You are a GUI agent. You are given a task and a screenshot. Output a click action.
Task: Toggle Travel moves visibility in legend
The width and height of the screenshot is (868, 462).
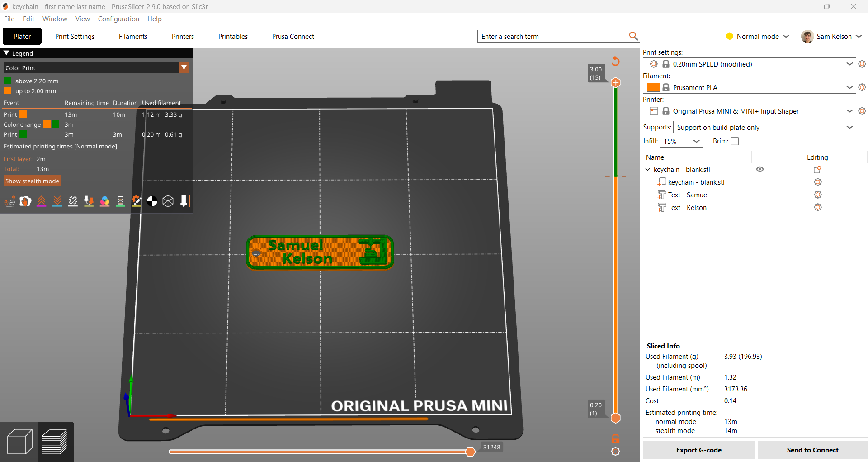click(9, 201)
